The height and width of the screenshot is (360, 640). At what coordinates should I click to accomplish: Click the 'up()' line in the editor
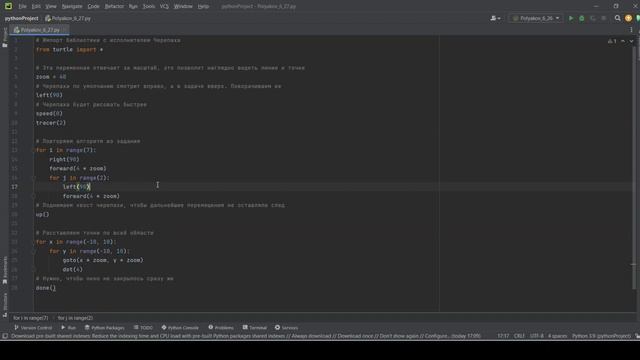[42, 214]
